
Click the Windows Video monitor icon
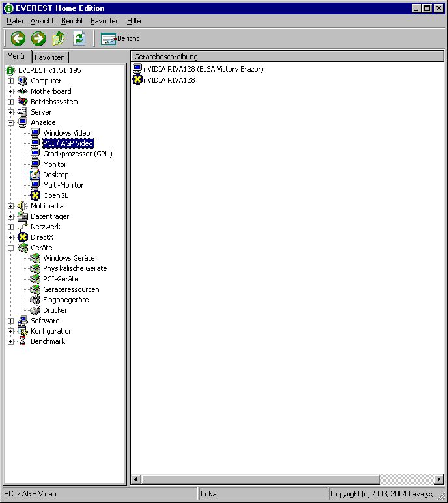(x=35, y=133)
